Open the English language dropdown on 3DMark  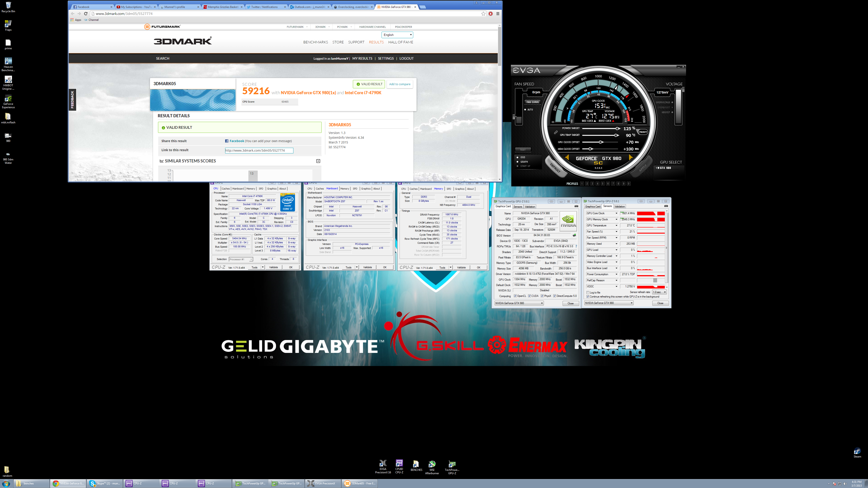point(397,35)
